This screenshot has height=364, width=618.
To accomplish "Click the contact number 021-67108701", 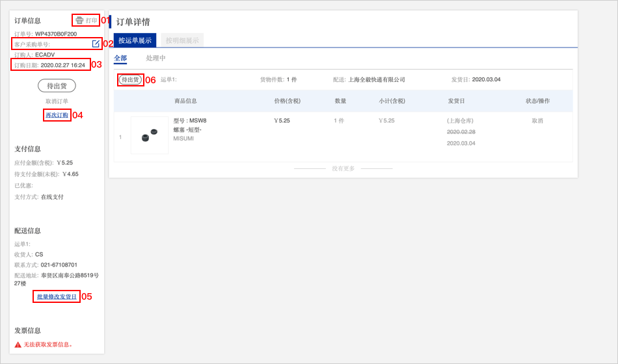I will coord(59,265).
